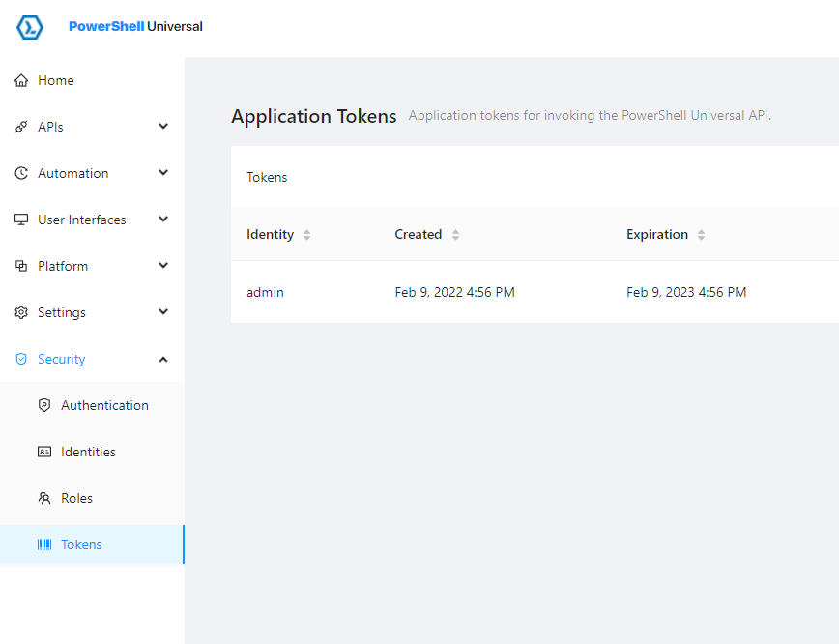
Task: Sort tokens by Identity column
Action: (x=306, y=234)
